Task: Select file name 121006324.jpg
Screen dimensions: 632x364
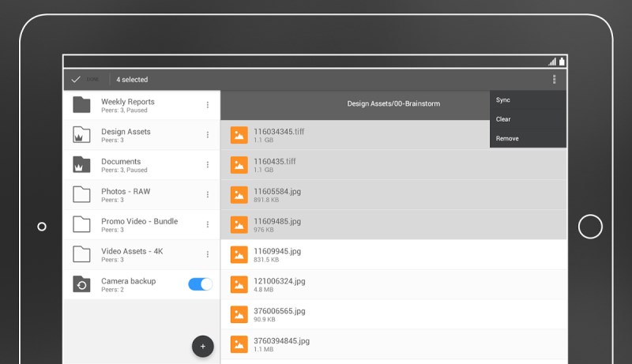Action: [280, 281]
